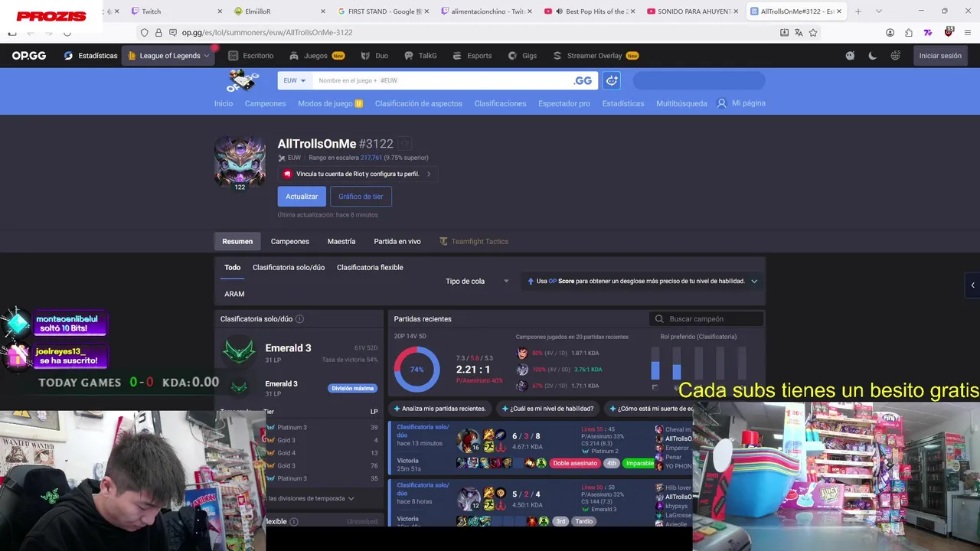Image resolution: width=980 pixels, height=551 pixels.
Task: Click ¿Cuál es mi nivel de habilidad? chip
Action: tap(547, 409)
